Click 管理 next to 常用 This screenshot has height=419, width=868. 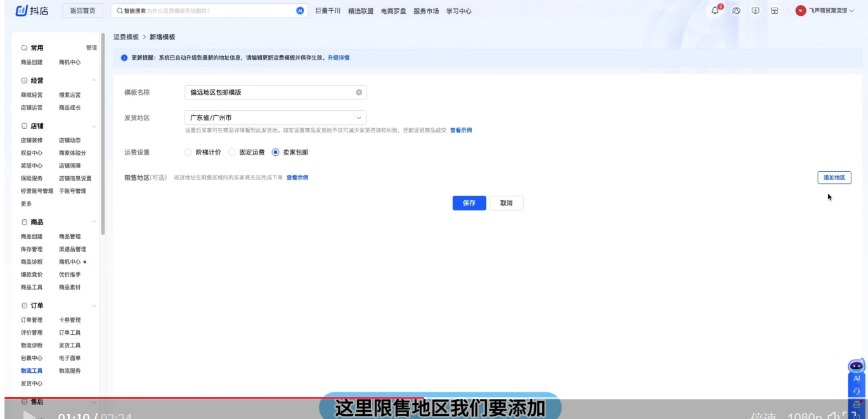91,48
